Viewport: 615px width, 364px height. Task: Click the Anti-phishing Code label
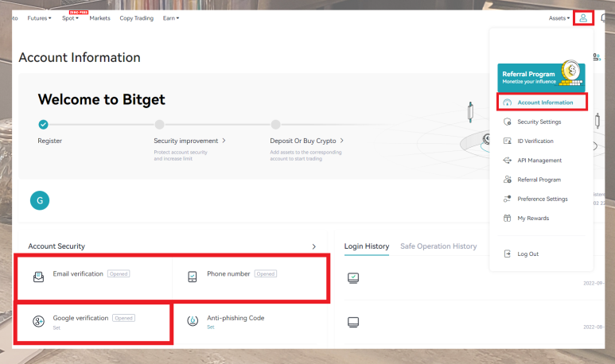tap(235, 318)
